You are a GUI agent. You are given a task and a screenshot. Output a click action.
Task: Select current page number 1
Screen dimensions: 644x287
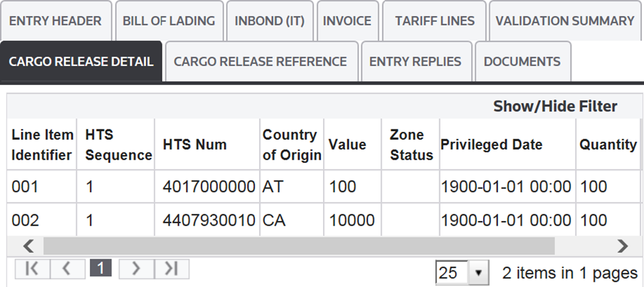coord(101,269)
